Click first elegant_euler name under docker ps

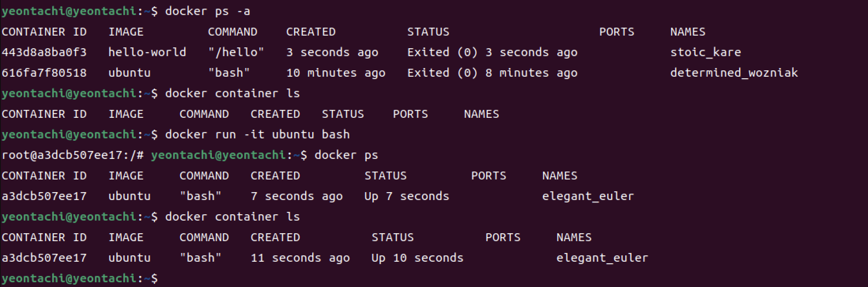[x=588, y=196]
